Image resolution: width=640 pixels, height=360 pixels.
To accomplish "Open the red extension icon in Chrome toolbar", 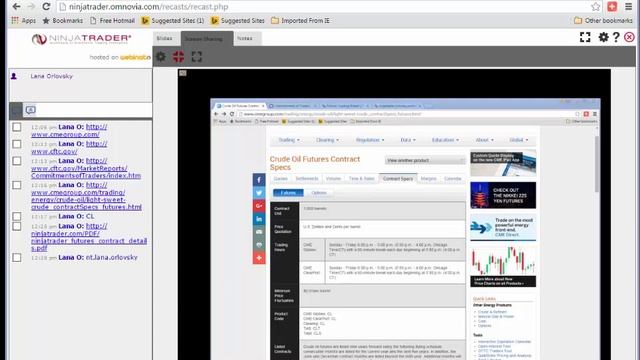I will (612, 7).
